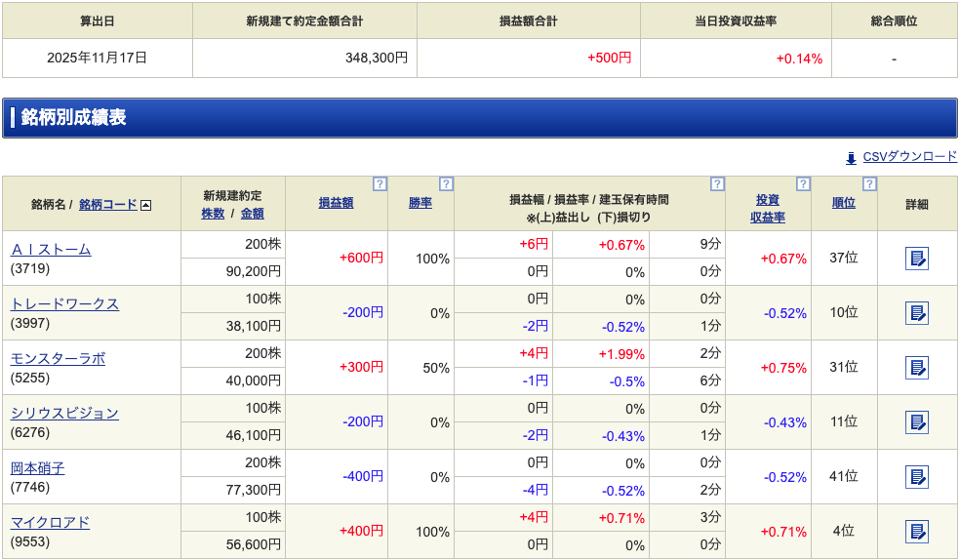The height and width of the screenshot is (560, 960).
Task: Open detail icon for 岡本硝子 row
Action: coord(916,477)
